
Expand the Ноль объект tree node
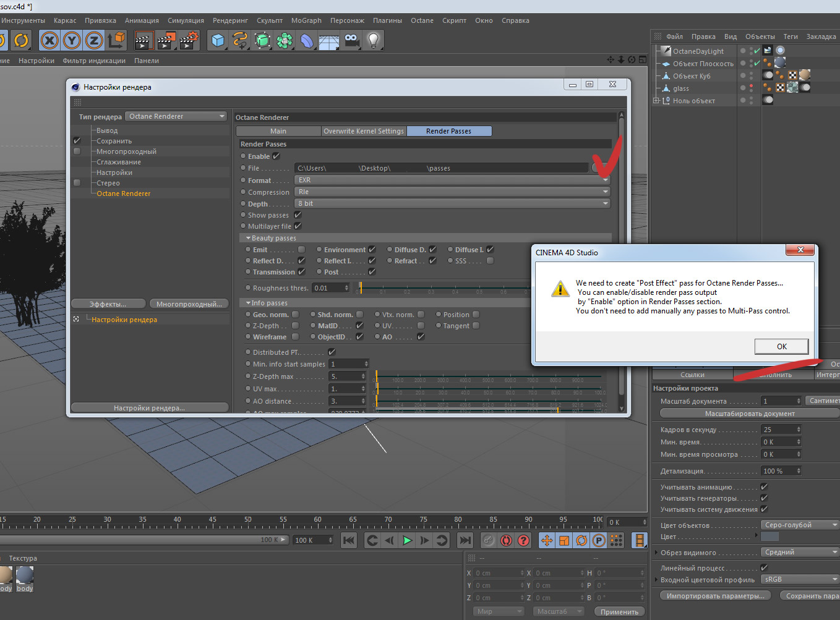click(656, 101)
